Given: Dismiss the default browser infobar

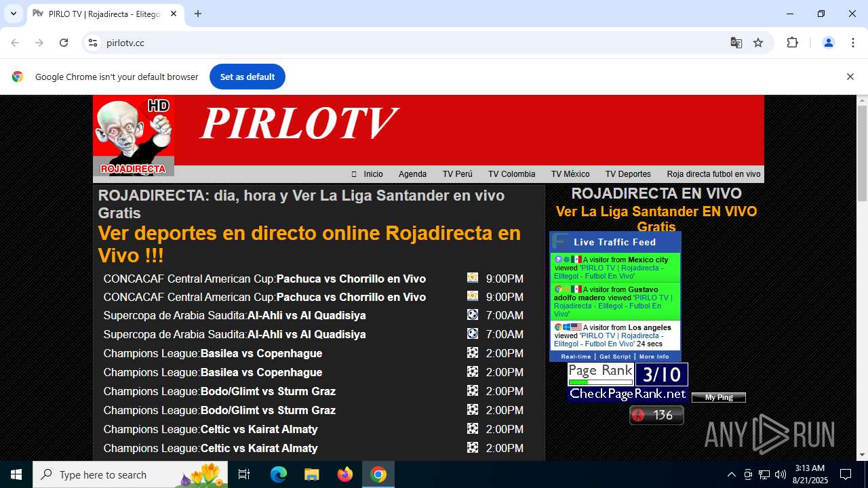Looking at the screenshot, I should pos(850,77).
